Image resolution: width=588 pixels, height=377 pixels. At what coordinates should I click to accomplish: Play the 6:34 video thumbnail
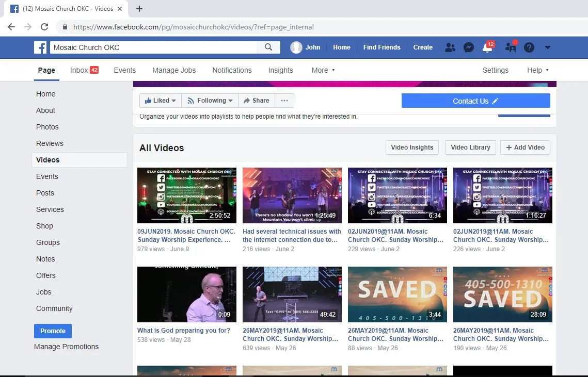click(398, 195)
